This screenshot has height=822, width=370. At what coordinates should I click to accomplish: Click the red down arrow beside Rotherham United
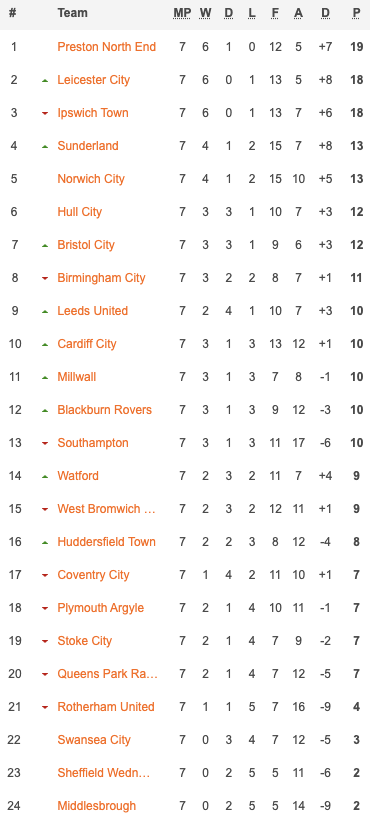tap(45, 708)
